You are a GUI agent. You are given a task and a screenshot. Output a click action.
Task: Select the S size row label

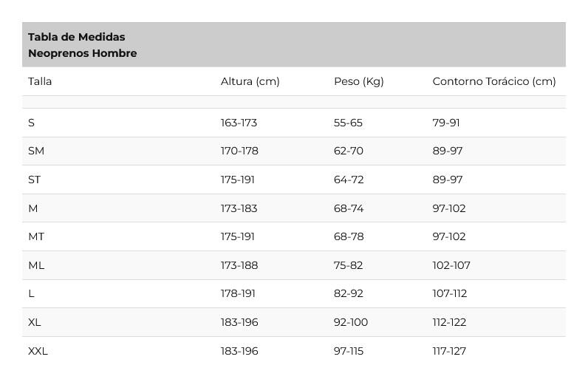pos(32,123)
